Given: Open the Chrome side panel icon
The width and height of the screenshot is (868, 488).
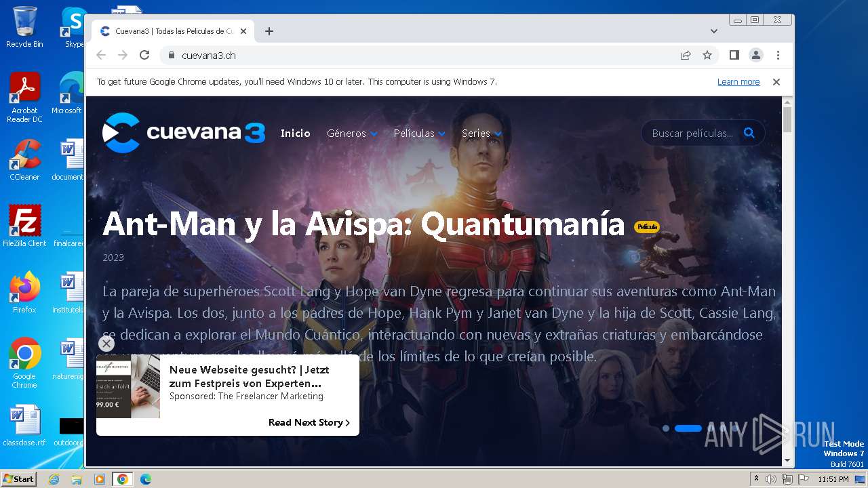Looking at the screenshot, I should pyautogui.click(x=734, y=55).
